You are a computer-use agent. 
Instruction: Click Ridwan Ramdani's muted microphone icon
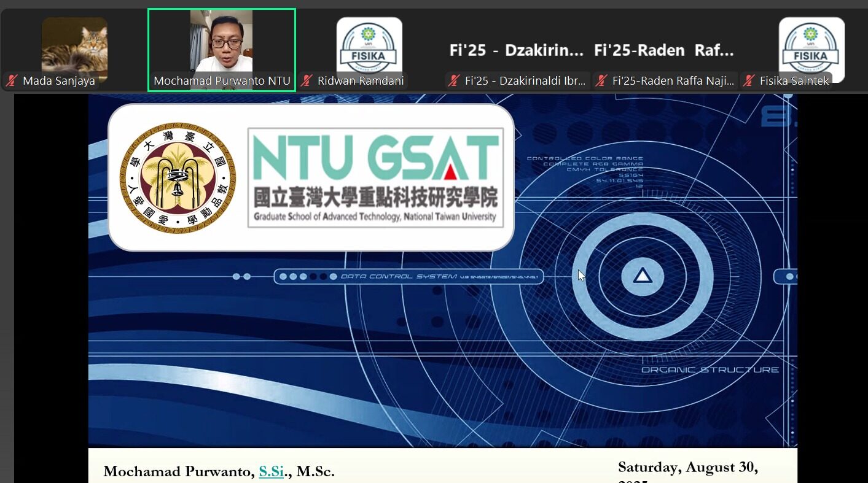(x=307, y=81)
